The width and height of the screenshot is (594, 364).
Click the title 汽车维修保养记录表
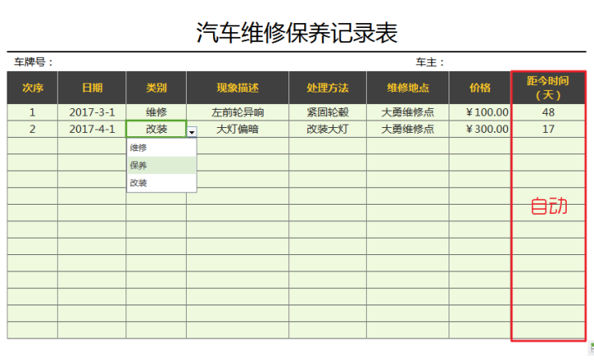(297, 32)
